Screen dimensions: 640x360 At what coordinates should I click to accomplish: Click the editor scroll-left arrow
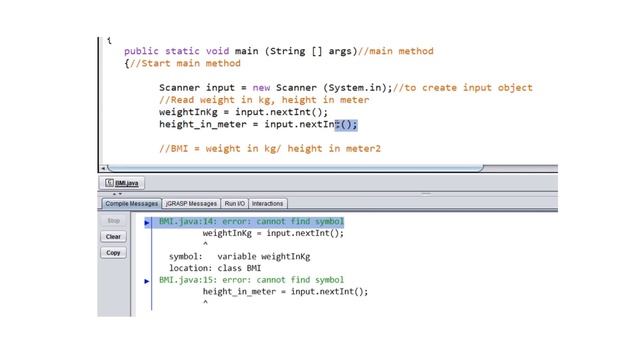point(103,168)
